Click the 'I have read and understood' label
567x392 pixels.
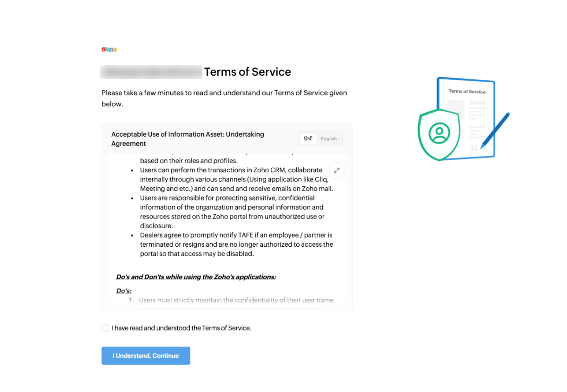click(181, 328)
